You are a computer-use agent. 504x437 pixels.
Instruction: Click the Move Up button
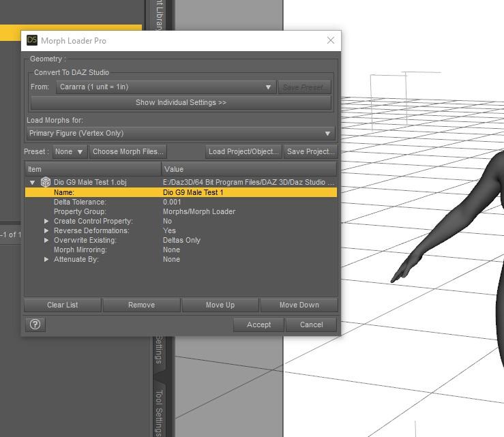(220, 305)
